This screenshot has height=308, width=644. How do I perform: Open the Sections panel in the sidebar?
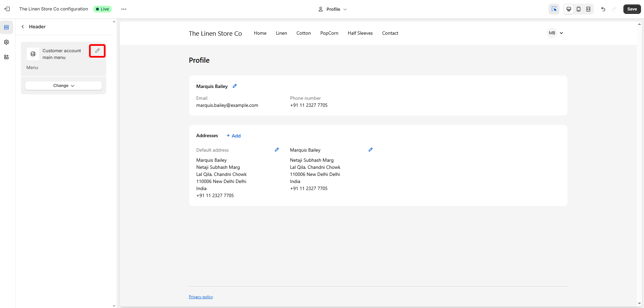pos(6,27)
